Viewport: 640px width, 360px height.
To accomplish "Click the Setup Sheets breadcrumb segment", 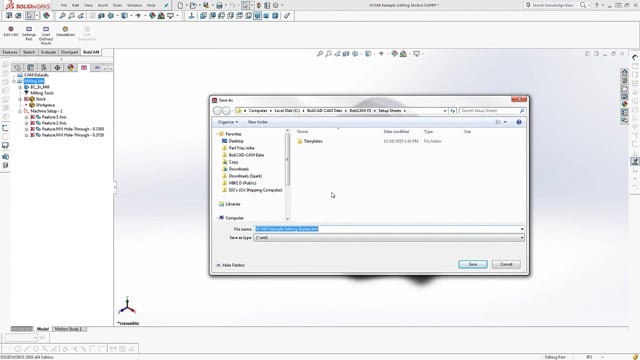I will coord(389,111).
